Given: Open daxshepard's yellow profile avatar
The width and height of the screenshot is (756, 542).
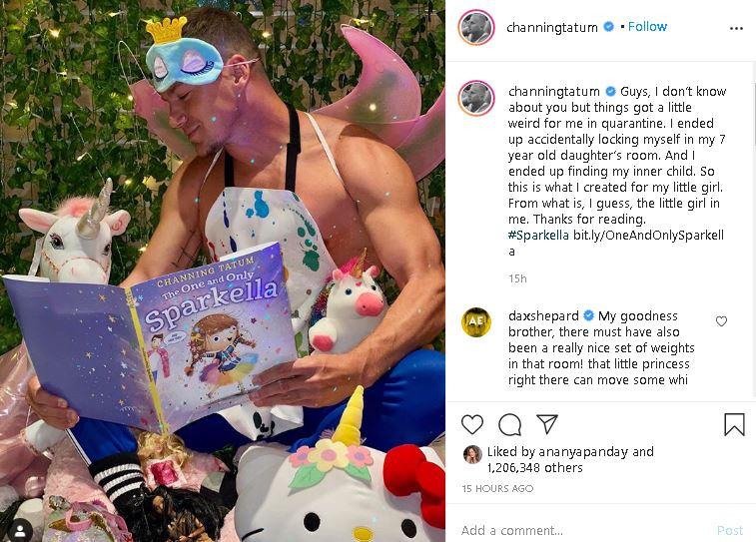Looking at the screenshot, I should click(476, 321).
